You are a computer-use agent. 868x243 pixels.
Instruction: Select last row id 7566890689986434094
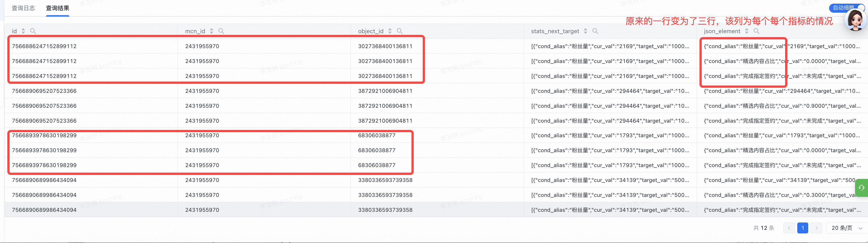44,210
